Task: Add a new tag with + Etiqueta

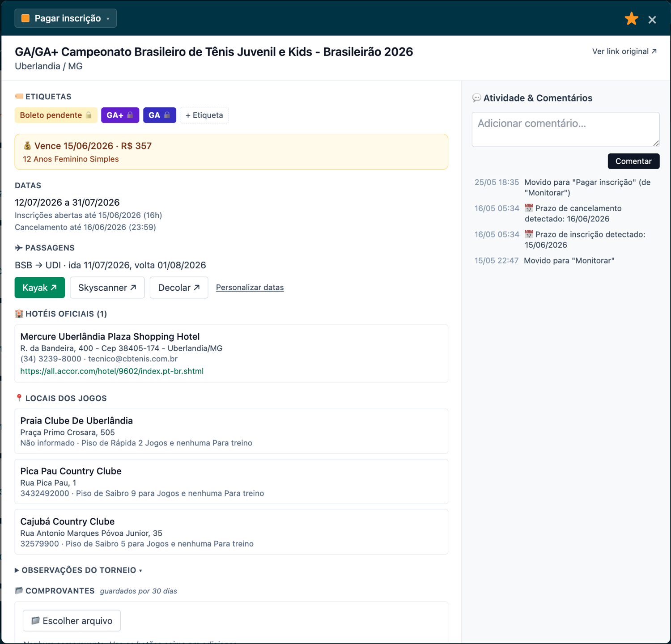Action: pyautogui.click(x=204, y=115)
